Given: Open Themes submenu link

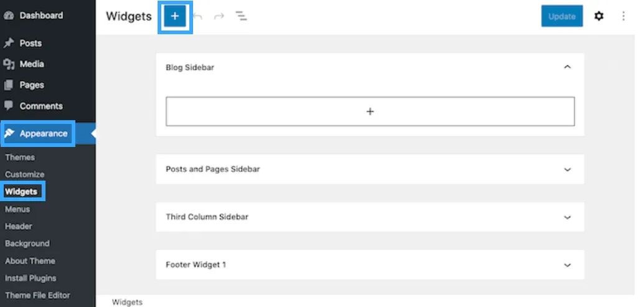Looking at the screenshot, I should [20, 157].
